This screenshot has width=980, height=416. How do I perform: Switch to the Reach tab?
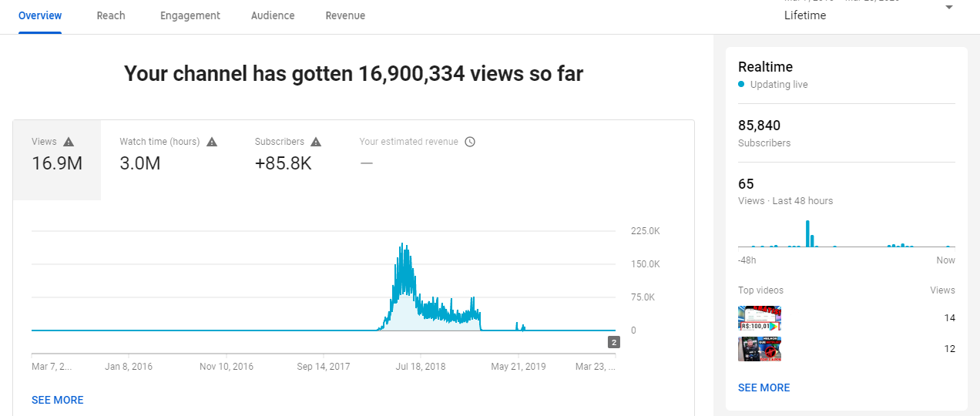[x=111, y=15]
